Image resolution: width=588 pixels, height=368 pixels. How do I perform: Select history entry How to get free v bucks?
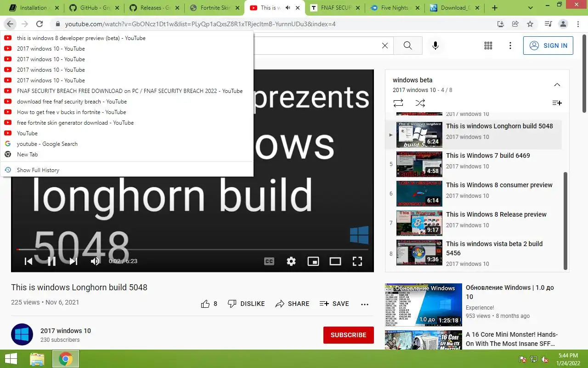click(x=127, y=112)
